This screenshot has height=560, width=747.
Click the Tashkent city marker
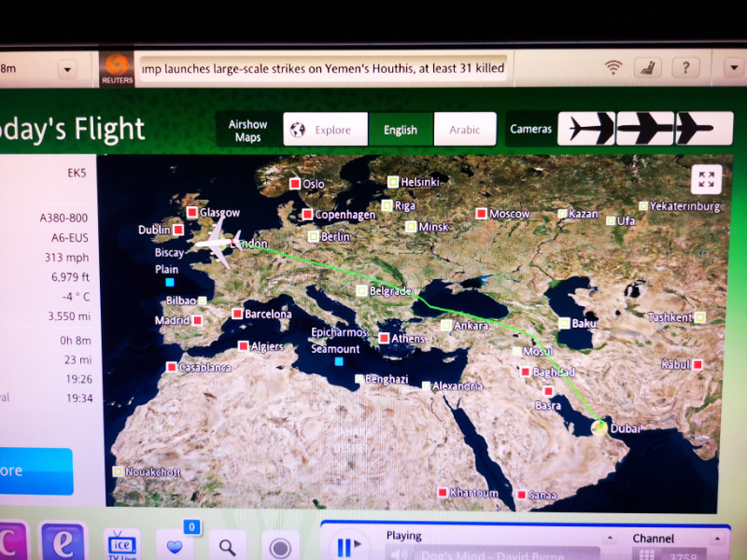tap(699, 317)
